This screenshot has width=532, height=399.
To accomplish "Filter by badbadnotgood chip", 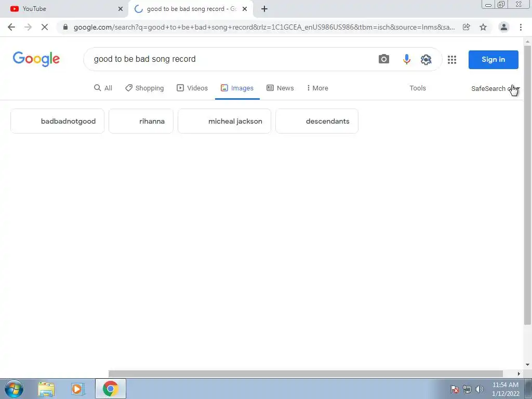I will pyautogui.click(x=57, y=121).
